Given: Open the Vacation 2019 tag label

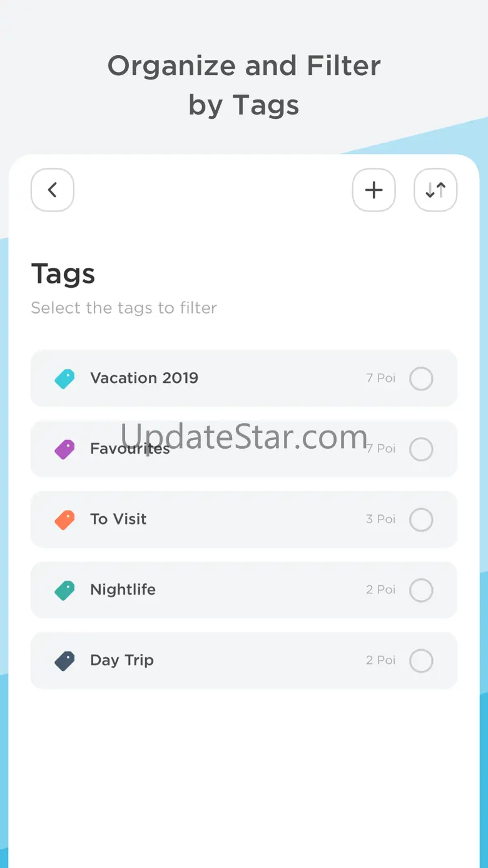Looking at the screenshot, I should pos(144,378).
